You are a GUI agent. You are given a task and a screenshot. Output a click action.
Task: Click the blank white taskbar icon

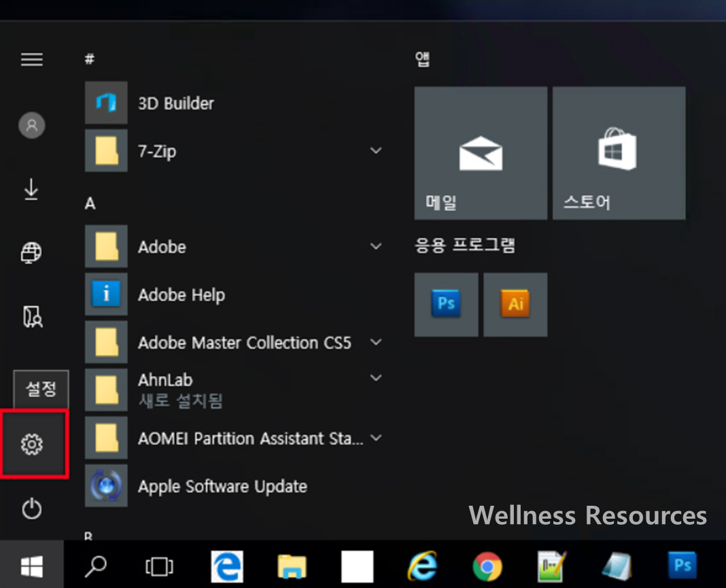coord(357,566)
